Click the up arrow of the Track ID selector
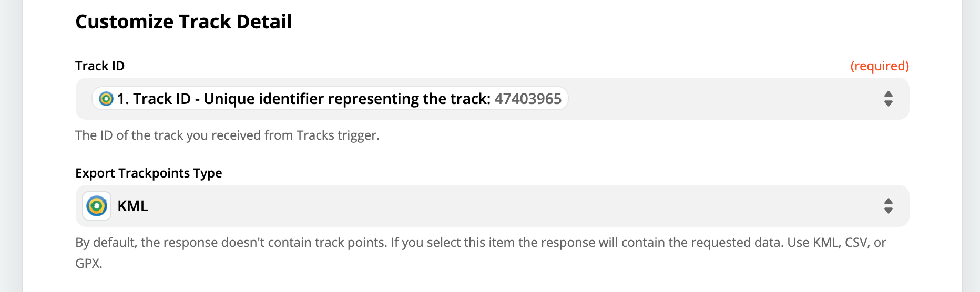This screenshot has height=292, width=980. point(889,94)
